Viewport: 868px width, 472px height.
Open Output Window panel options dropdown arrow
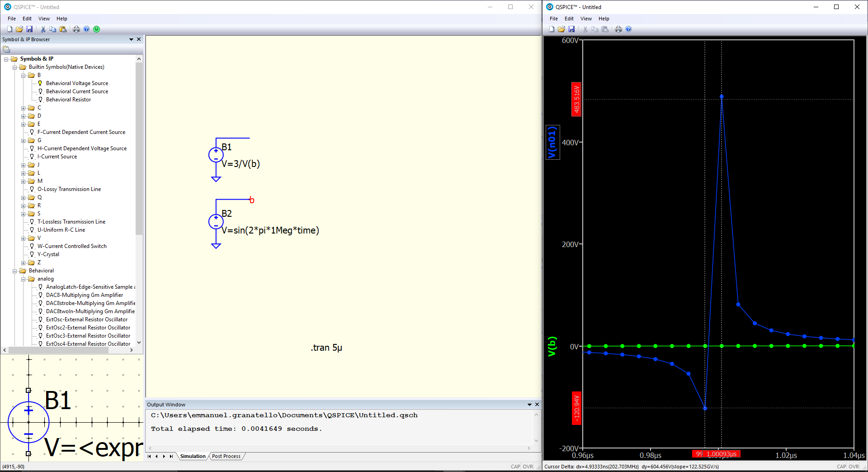529,405
